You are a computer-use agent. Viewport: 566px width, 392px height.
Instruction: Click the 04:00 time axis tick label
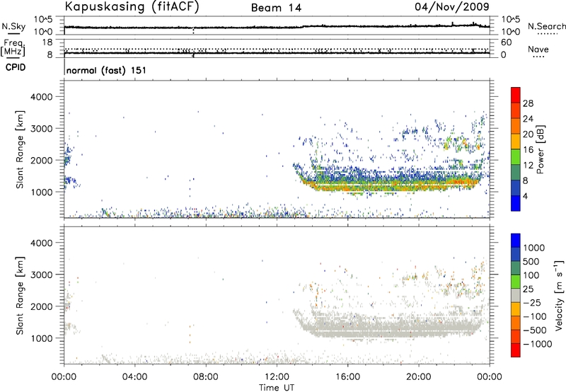coord(134,377)
